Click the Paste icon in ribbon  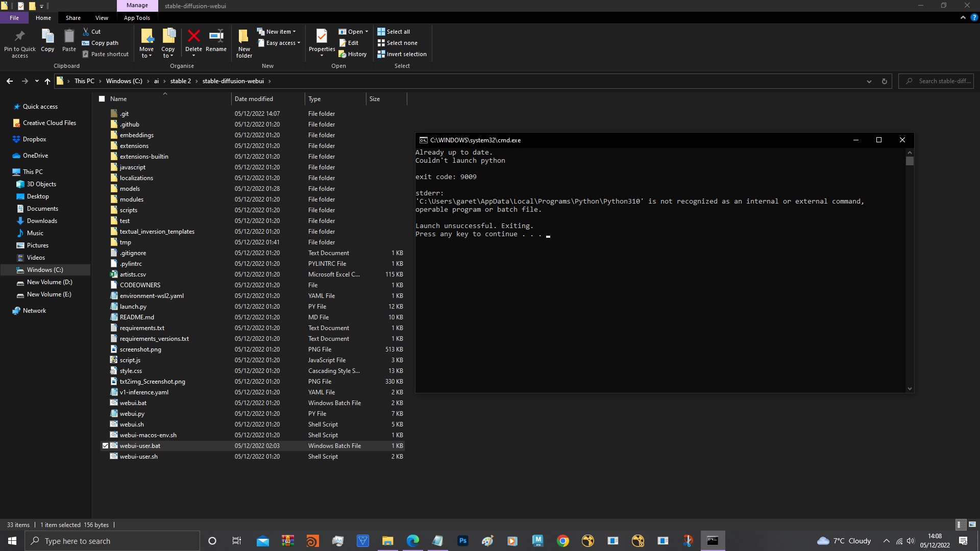pyautogui.click(x=69, y=37)
